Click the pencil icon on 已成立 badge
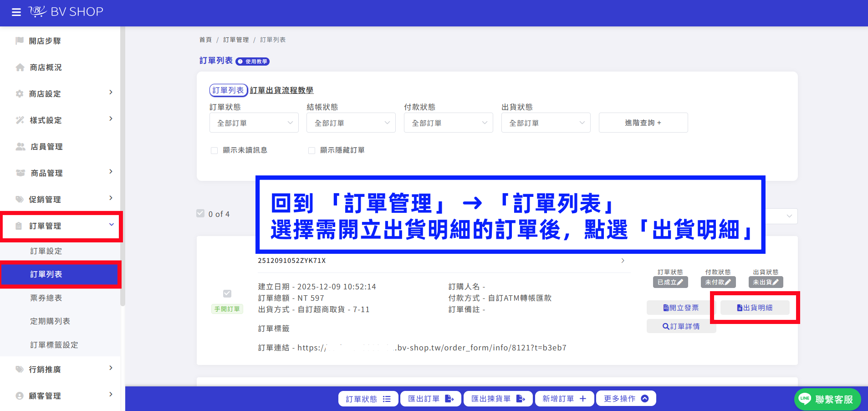The height and width of the screenshot is (411, 868). click(x=680, y=283)
